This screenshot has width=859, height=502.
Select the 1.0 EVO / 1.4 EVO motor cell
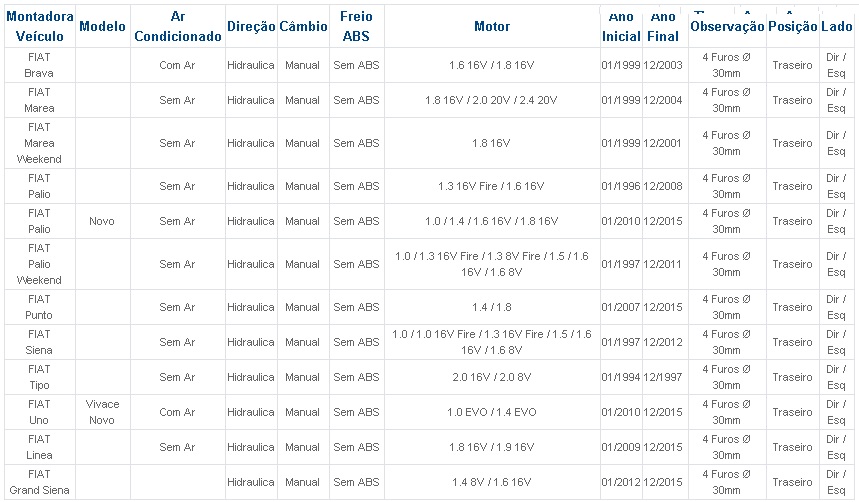(x=492, y=412)
